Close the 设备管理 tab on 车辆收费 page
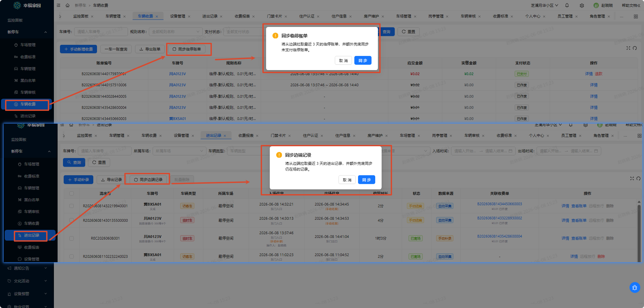This screenshot has height=308, width=644. [189, 17]
